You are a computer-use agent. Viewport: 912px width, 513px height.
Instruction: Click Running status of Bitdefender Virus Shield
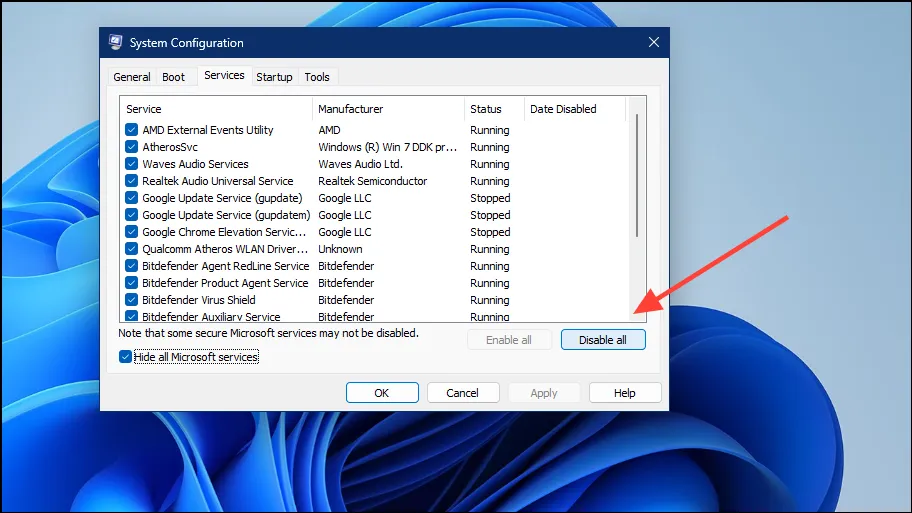490,300
